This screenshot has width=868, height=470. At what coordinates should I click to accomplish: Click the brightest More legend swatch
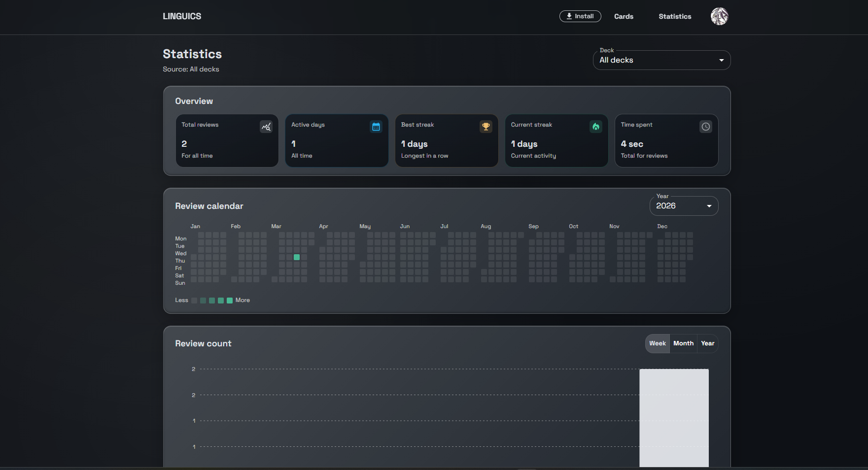coord(230,301)
